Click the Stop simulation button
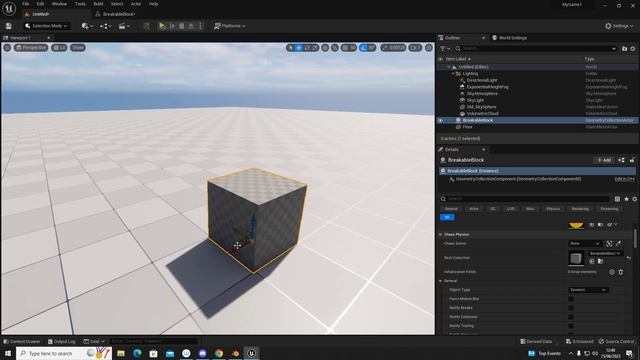This screenshot has height=360, width=640. coord(182,26)
